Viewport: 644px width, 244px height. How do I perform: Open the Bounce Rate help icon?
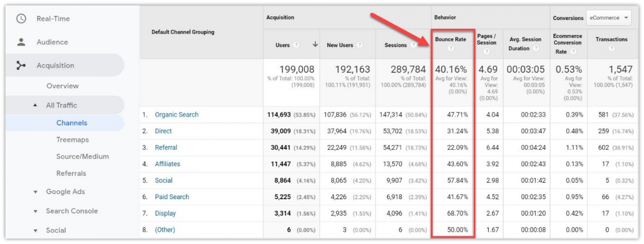[x=451, y=48]
